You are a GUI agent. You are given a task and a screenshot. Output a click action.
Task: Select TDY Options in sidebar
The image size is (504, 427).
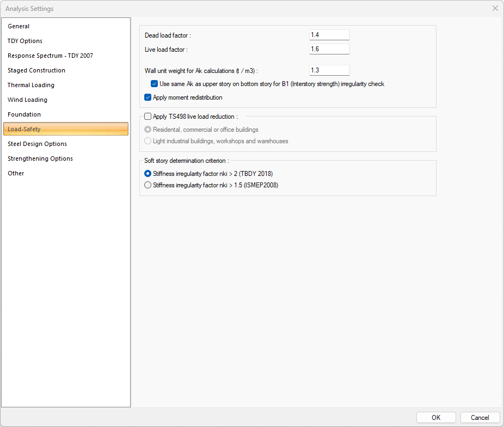tap(65, 41)
